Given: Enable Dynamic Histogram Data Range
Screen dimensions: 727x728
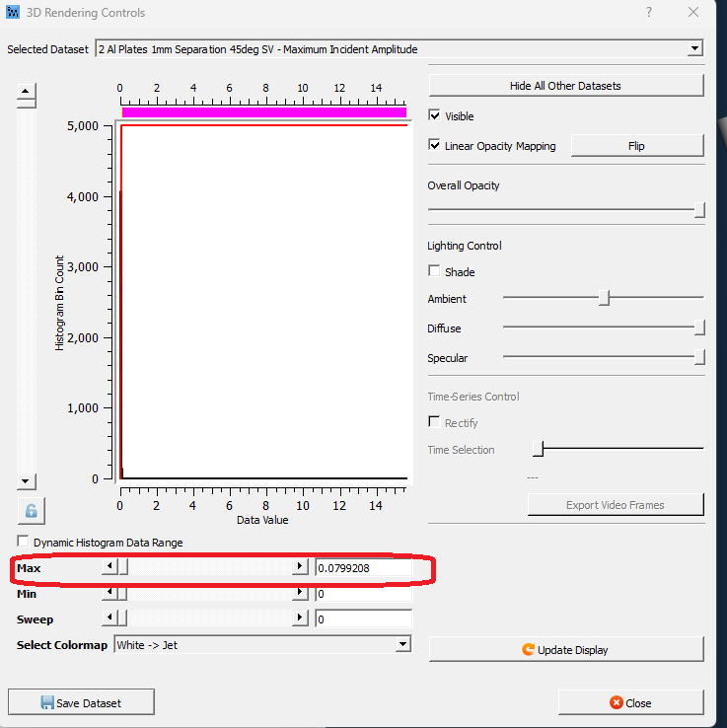Looking at the screenshot, I should pos(24,543).
